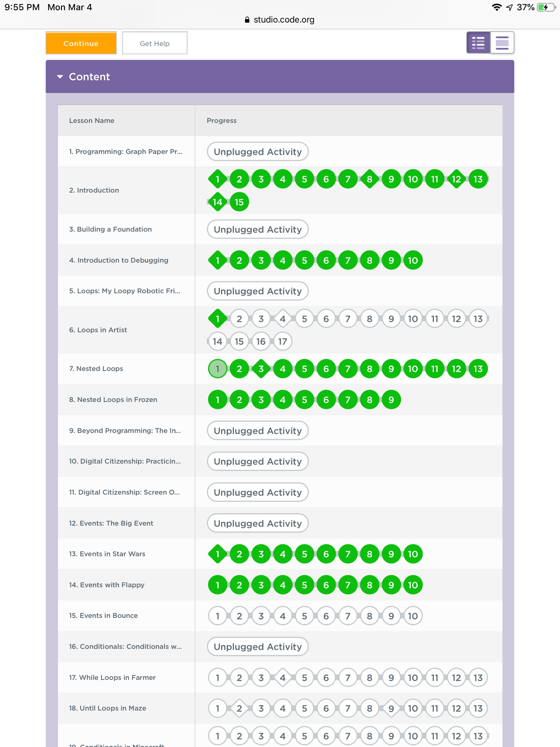This screenshot has height=747, width=560.
Task: Open level 10 in Events in Bounce
Action: point(413,616)
